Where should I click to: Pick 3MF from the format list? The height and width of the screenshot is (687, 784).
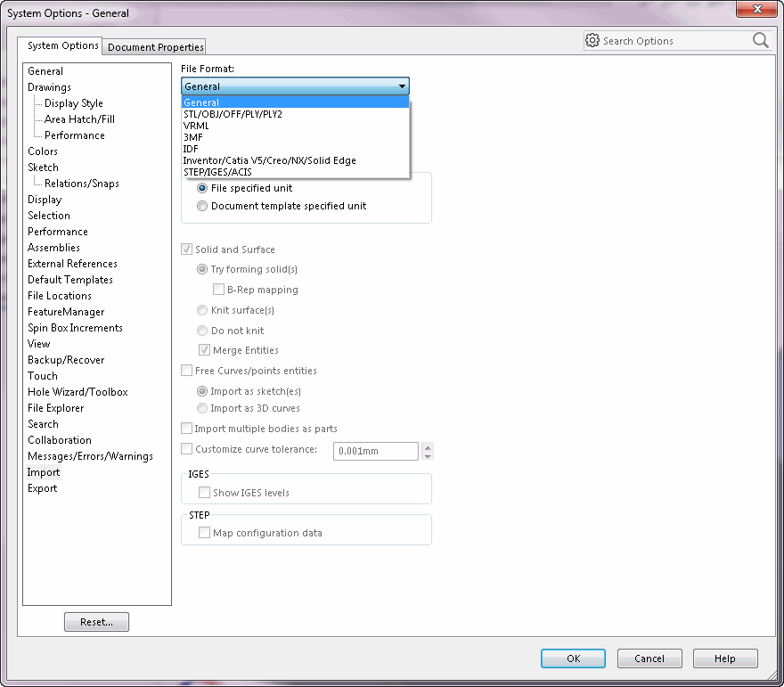click(295, 137)
